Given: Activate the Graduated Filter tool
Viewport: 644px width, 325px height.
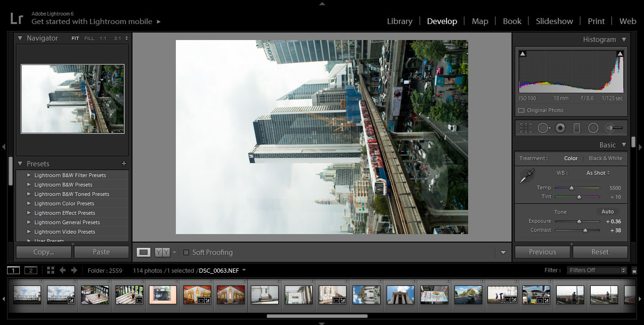Looking at the screenshot, I should tap(576, 127).
